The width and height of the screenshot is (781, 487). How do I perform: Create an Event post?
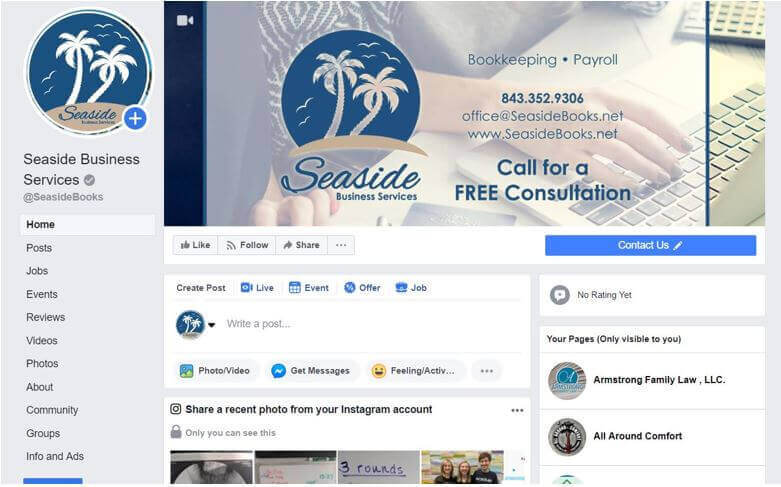pyautogui.click(x=309, y=288)
